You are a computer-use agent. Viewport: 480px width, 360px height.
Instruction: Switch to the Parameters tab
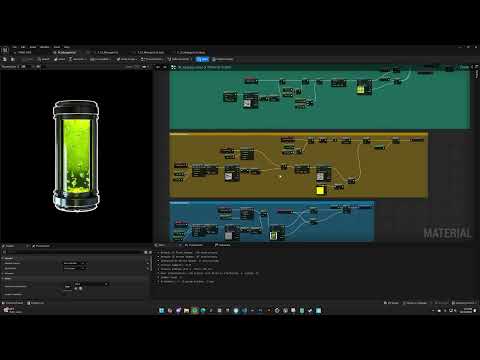click(x=41, y=246)
